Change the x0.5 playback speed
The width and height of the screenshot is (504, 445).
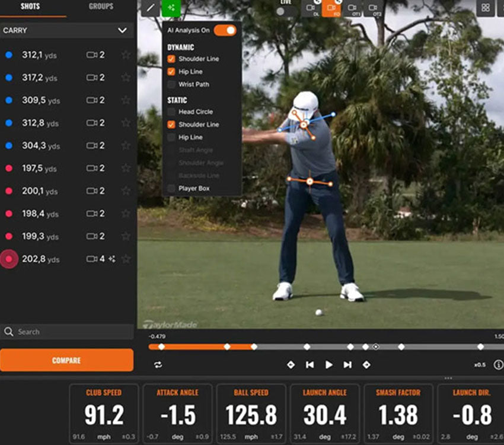coord(480,365)
